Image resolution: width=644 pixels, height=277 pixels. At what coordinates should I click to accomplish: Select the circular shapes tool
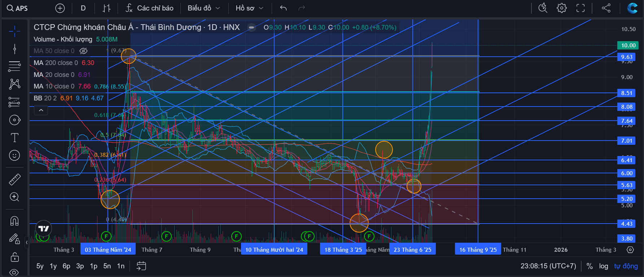point(14,120)
